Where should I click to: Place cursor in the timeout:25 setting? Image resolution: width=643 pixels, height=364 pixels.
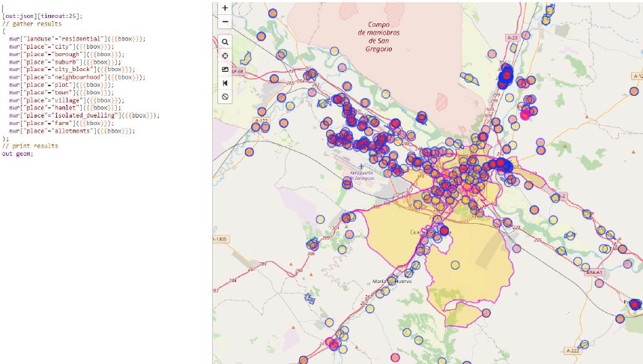[63, 16]
